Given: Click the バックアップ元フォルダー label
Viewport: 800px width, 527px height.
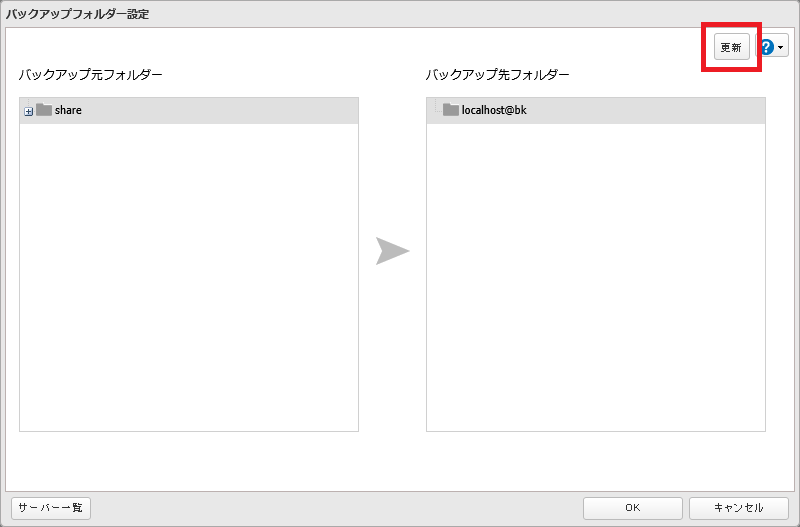Looking at the screenshot, I should pos(90,75).
